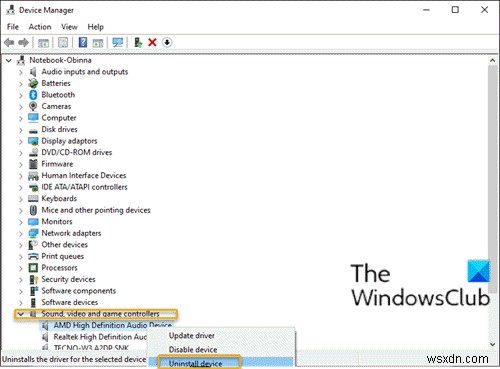
Task: Click the Forward arrow toolbar icon
Action: pos(23,43)
